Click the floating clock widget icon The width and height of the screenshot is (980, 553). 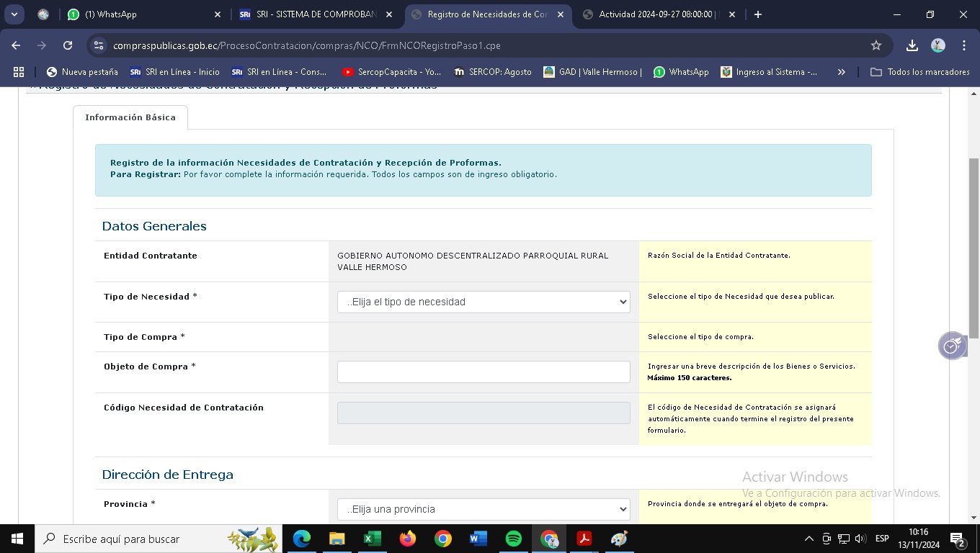(x=952, y=346)
